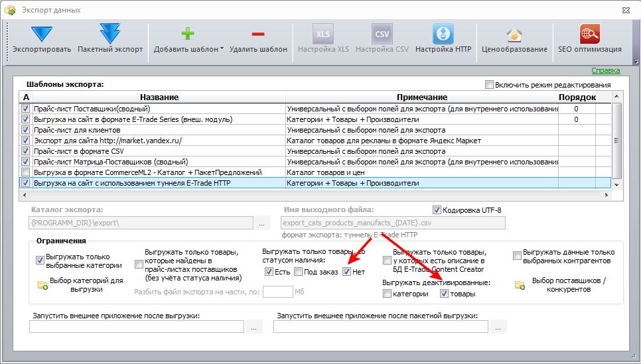The height and width of the screenshot is (364, 641).
Task: Open Настройка CSV settings
Action: coord(382,38)
